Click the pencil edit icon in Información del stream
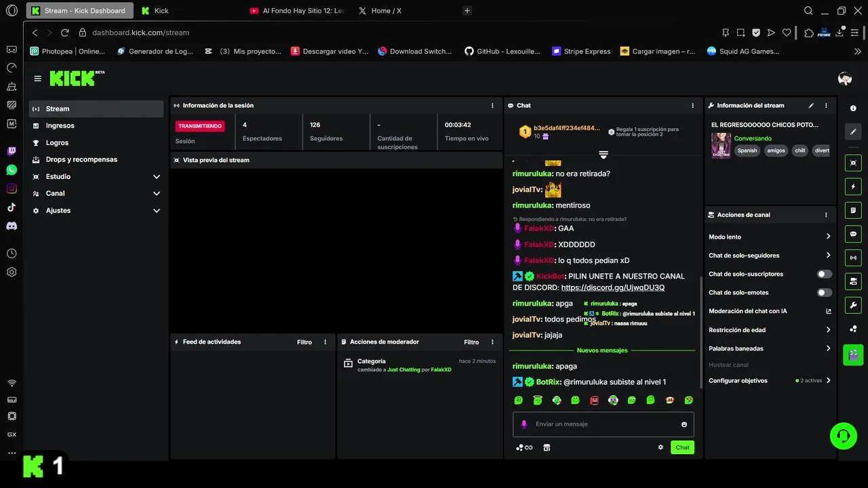Viewport: 868px width, 488px height. (811, 106)
